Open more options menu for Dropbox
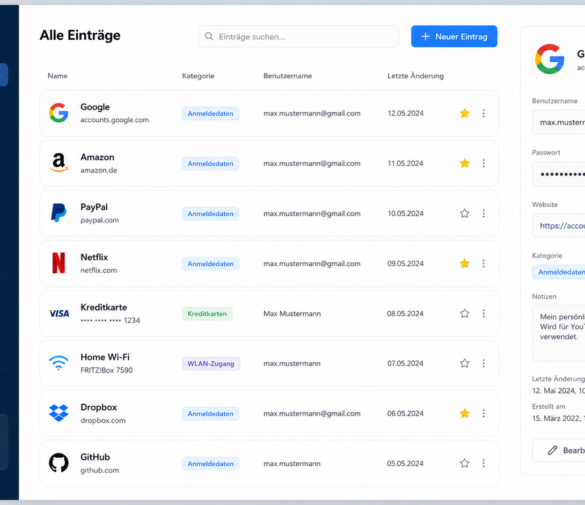Image resolution: width=585 pixels, height=505 pixels. (x=484, y=413)
